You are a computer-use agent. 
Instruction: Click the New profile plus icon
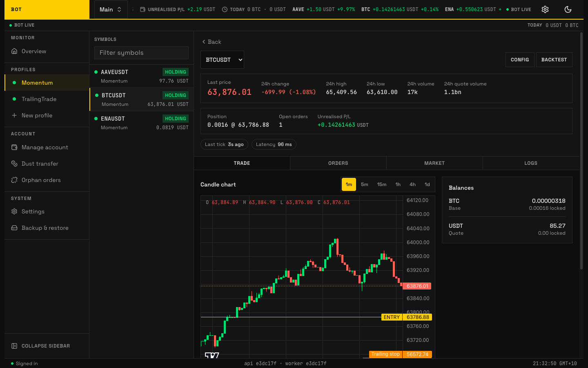(x=14, y=115)
